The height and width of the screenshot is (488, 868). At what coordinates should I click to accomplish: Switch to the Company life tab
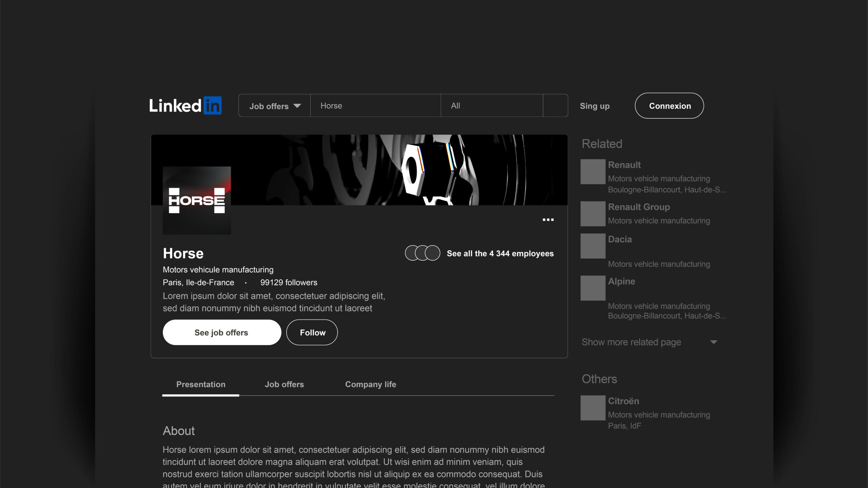(371, 385)
